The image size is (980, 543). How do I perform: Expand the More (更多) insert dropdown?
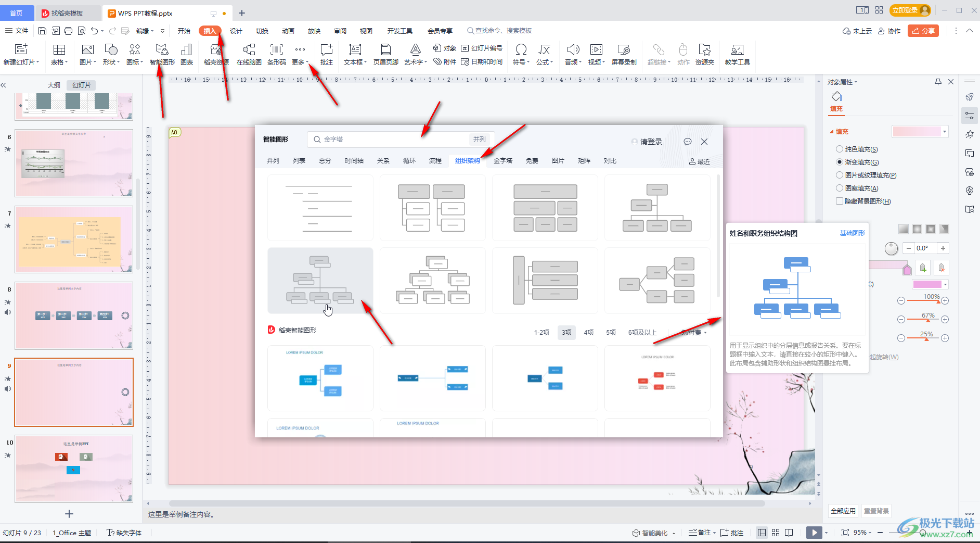pos(300,62)
